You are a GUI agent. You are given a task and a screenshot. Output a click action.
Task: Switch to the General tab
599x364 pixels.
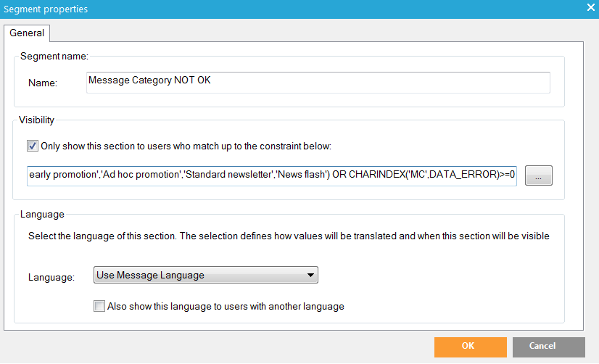[27, 33]
